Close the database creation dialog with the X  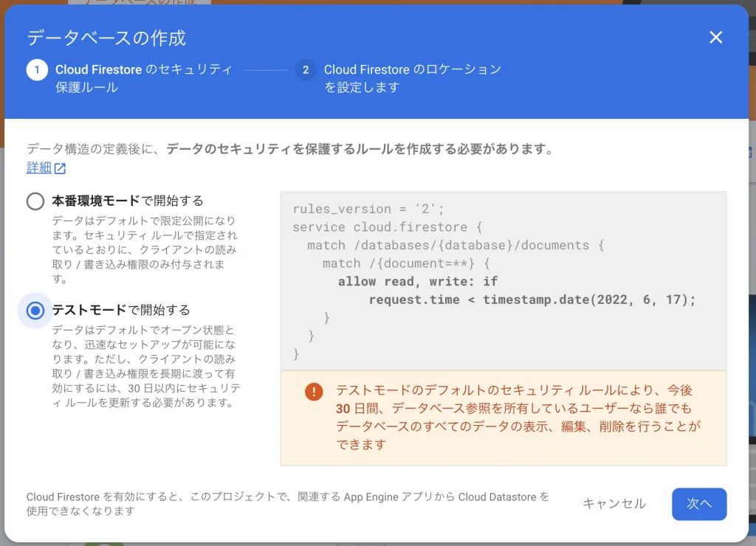[715, 38]
